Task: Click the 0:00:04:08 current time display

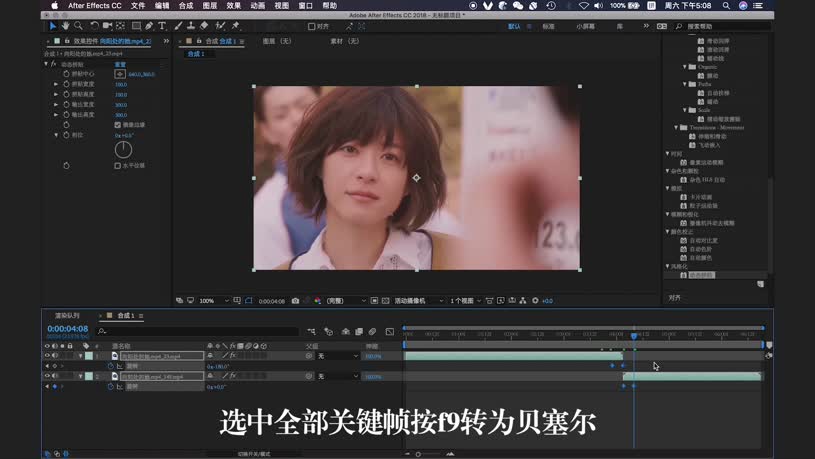Action: click(x=68, y=329)
